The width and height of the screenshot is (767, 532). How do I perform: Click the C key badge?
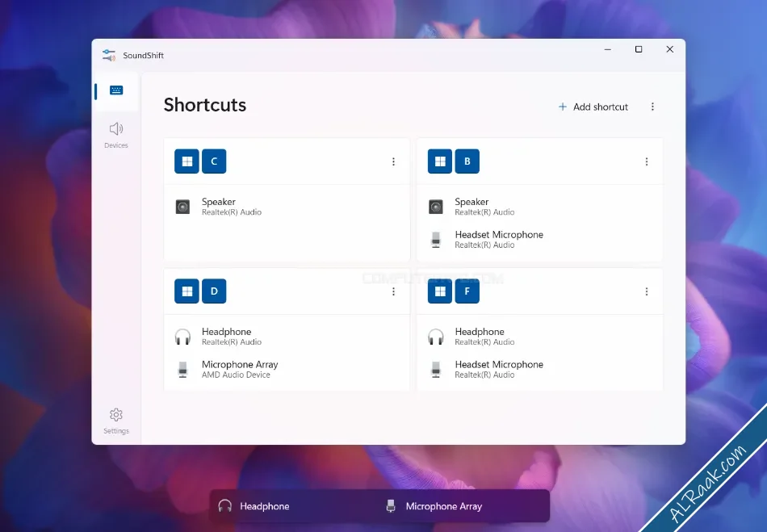214,161
